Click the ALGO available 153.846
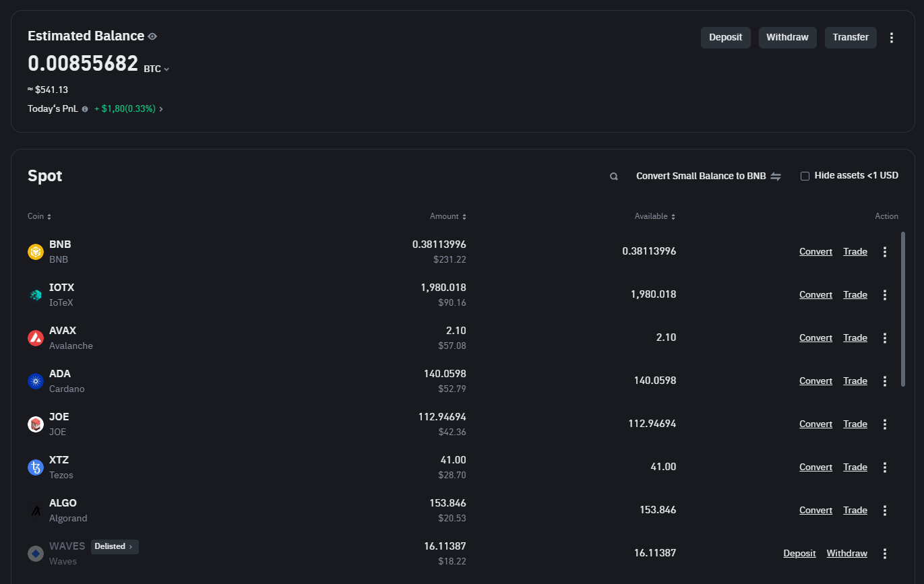Screen dimensions: 924x584 (x=658, y=510)
